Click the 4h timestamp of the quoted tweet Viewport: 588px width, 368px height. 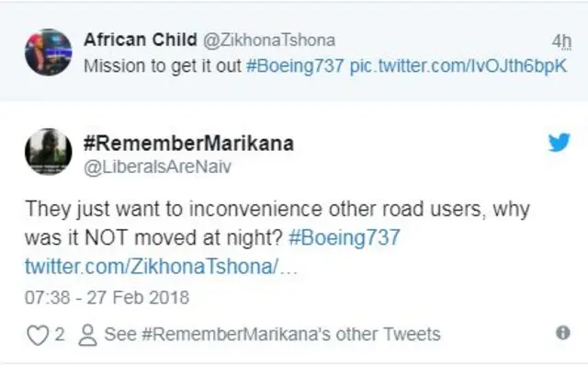560,41
